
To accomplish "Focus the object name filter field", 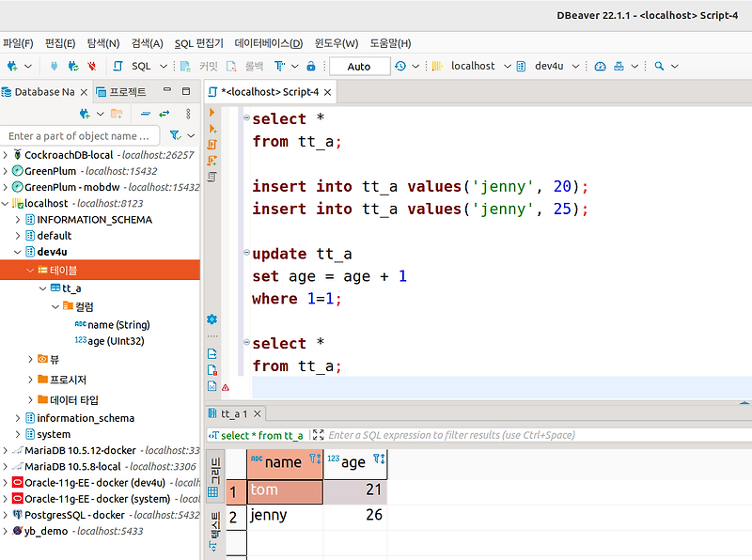I will pyautogui.click(x=80, y=136).
